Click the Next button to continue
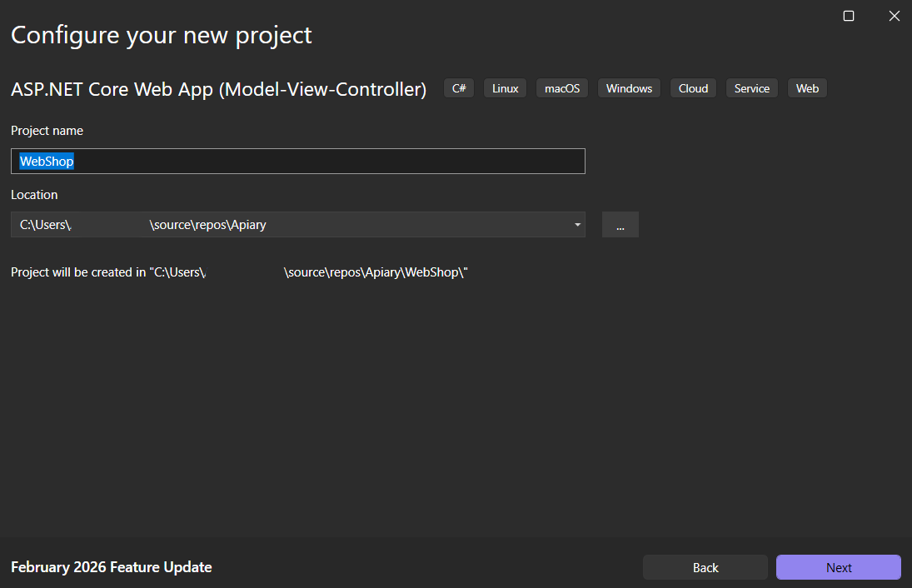 [838, 567]
